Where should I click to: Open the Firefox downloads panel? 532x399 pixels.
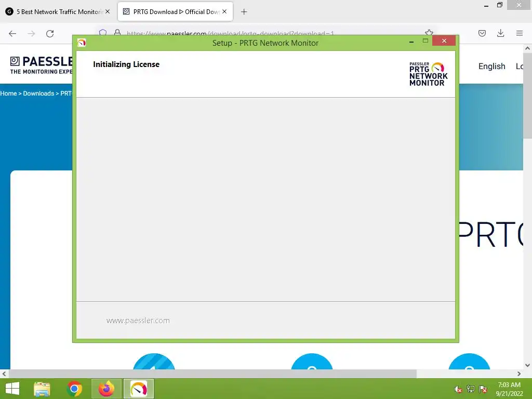[x=500, y=33]
